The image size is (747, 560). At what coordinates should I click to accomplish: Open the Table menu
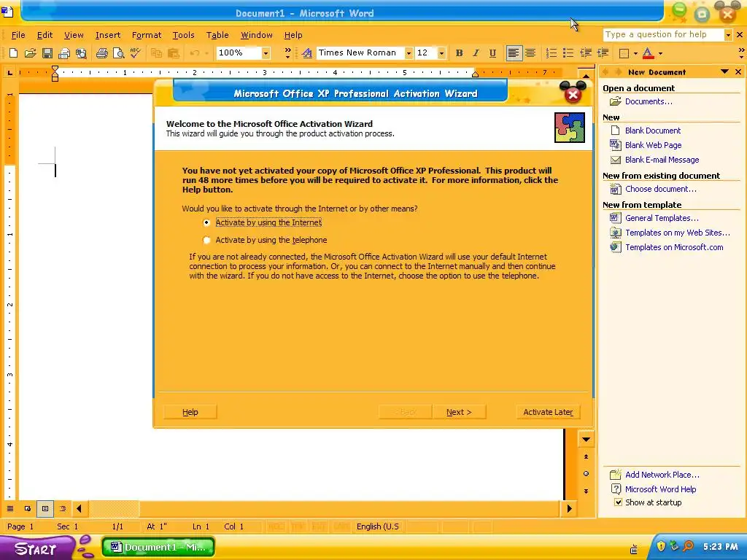tap(217, 35)
